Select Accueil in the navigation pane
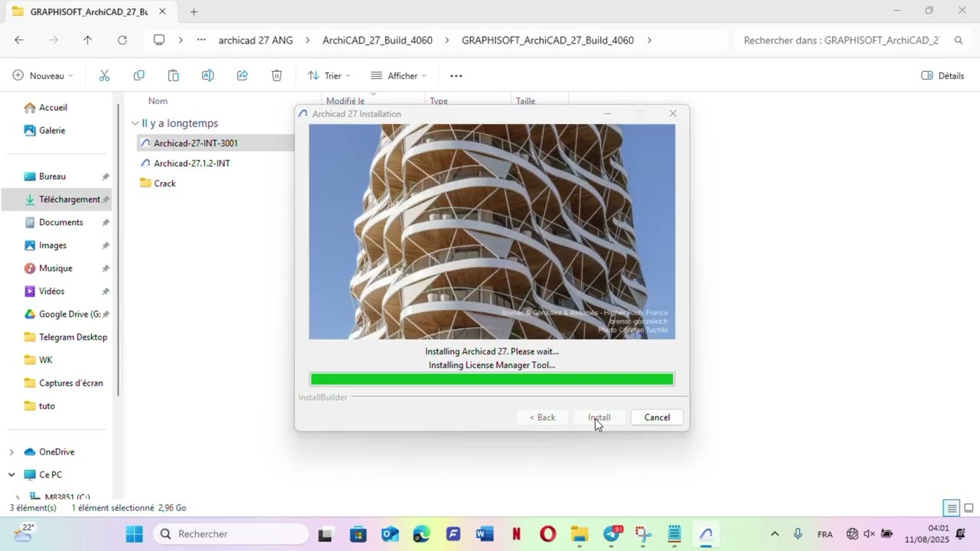The height and width of the screenshot is (551, 980). [x=53, y=107]
